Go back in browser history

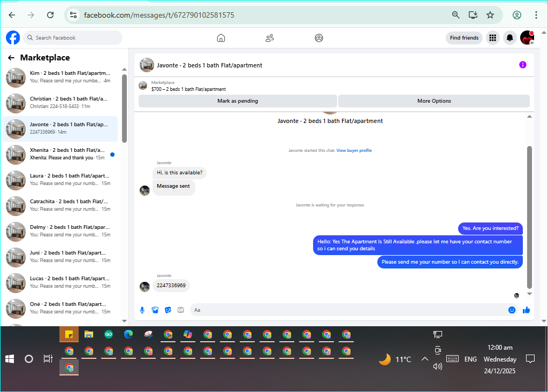(x=12, y=15)
